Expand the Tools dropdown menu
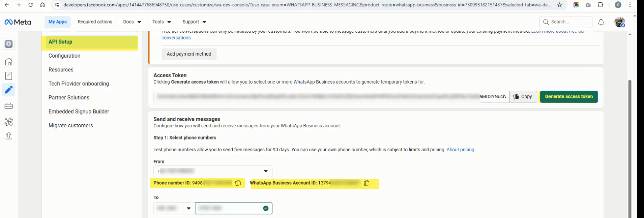Image resolution: width=644 pixels, height=218 pixels. click(x=162, y=22)
